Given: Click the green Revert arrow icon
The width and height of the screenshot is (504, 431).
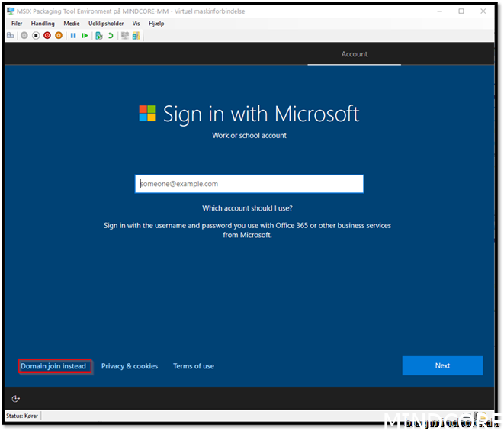Looking at the screenshot, I should 111,35.
